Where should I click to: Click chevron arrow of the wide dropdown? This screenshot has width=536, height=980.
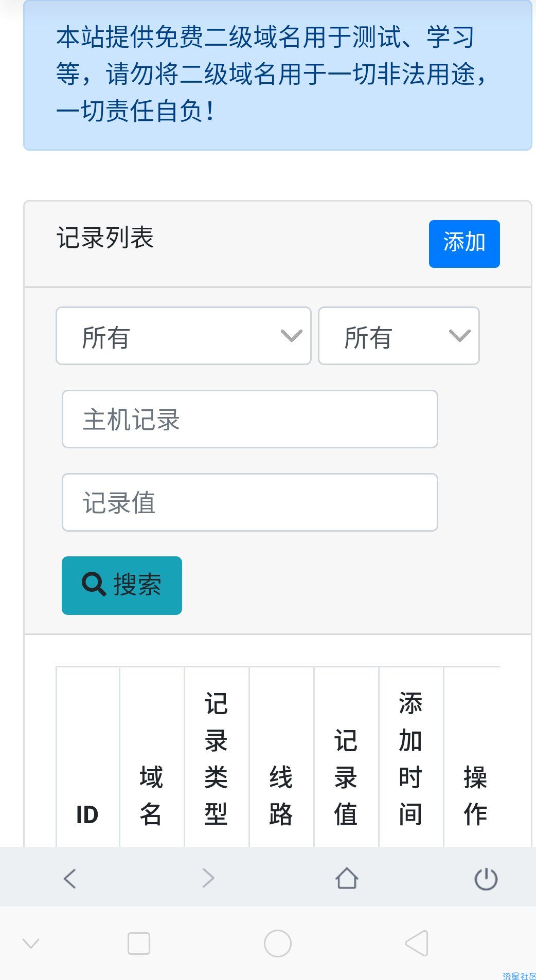click(292, 336)
